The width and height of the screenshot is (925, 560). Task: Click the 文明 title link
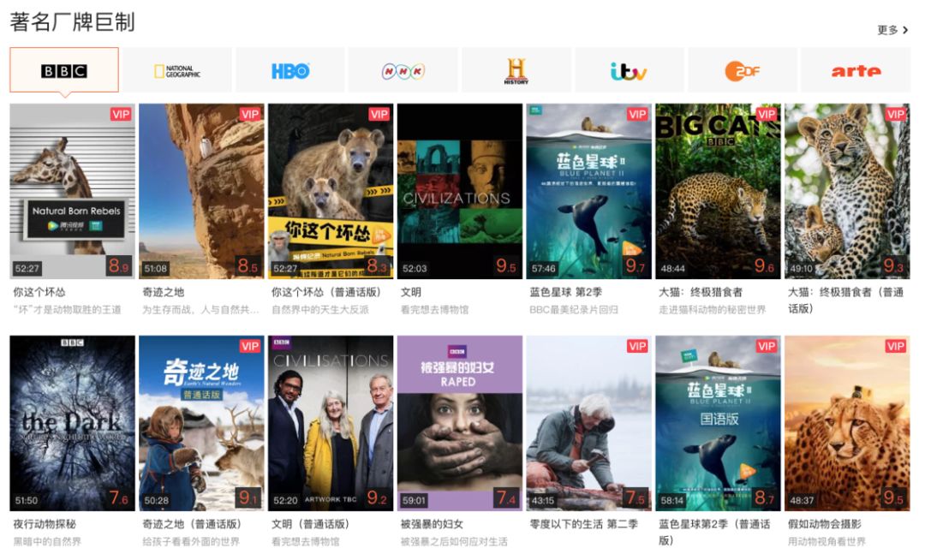coord(410,292)
